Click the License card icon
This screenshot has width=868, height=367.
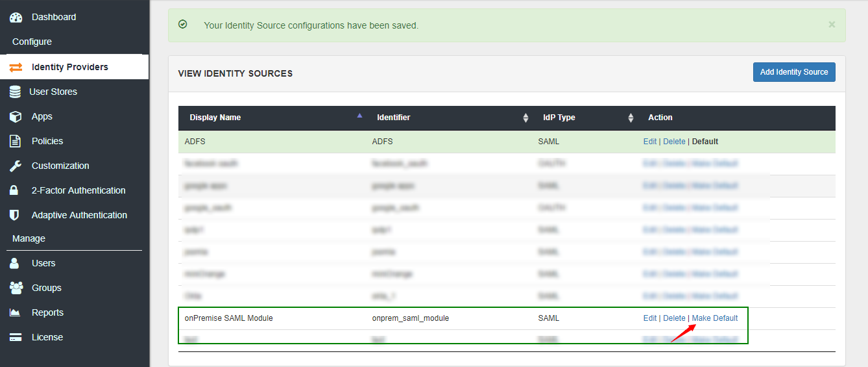point(16,337)
